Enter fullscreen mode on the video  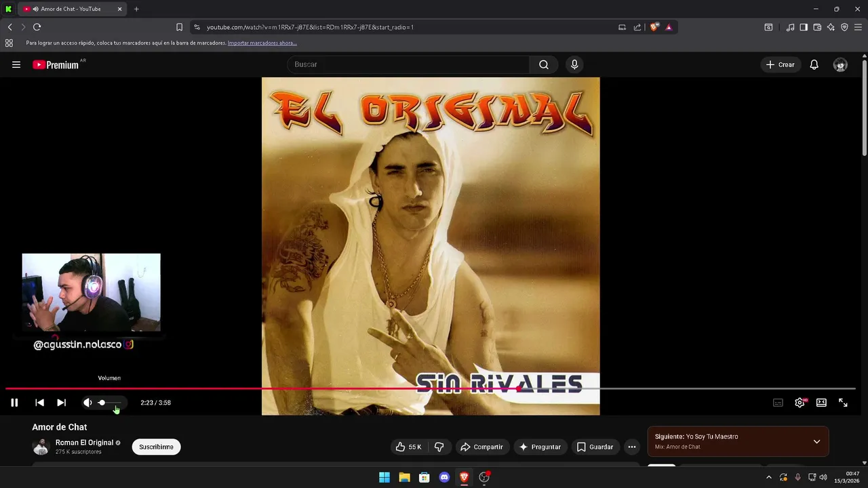pos(843,403)
